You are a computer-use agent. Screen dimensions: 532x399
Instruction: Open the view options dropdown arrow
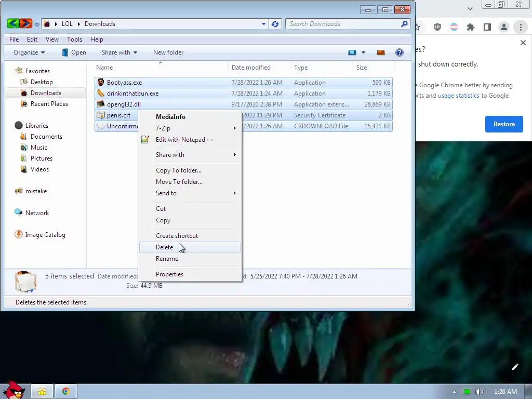(x=363, y=52)
